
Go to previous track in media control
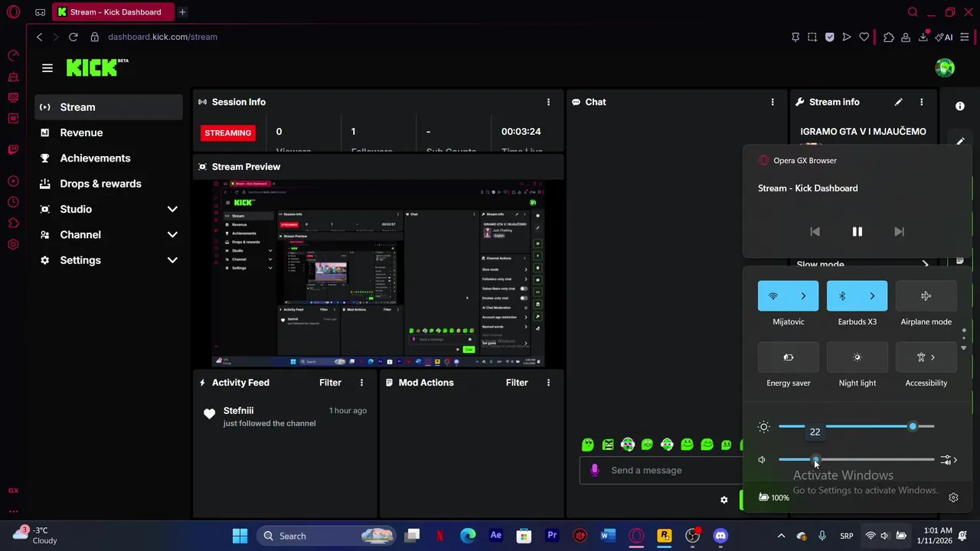(815, 232)
